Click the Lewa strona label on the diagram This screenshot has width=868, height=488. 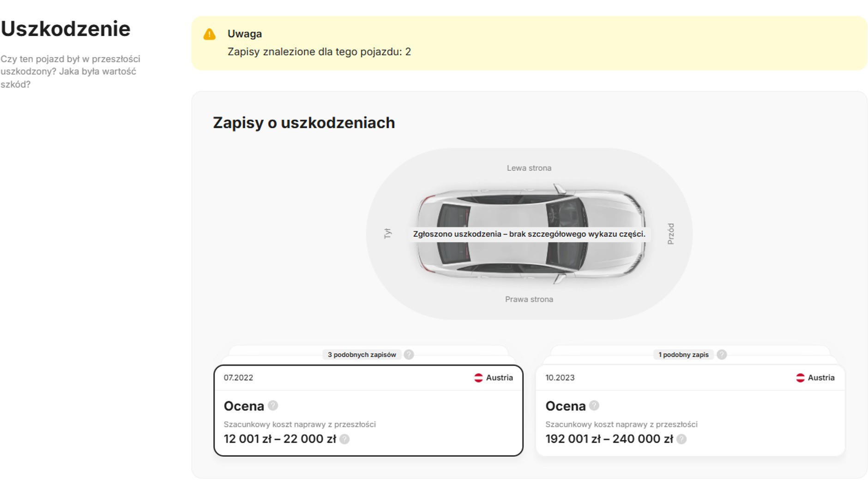529,167
